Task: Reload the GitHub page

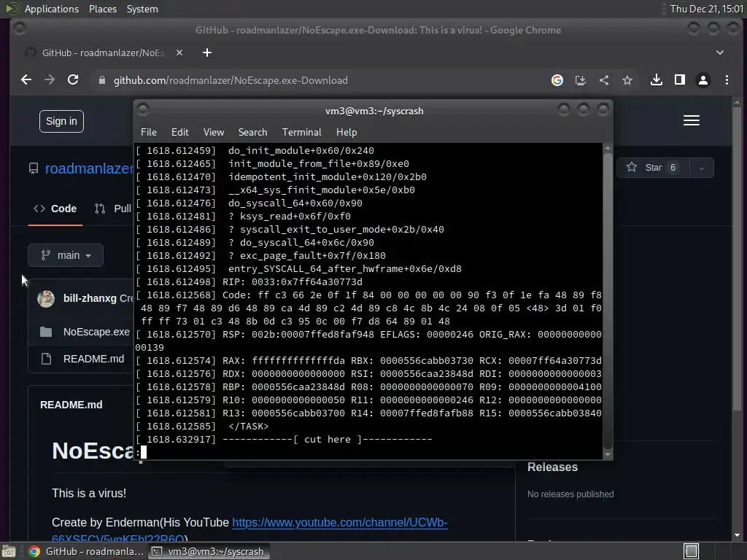Action: pyautogui.click(x=73, y=80)
